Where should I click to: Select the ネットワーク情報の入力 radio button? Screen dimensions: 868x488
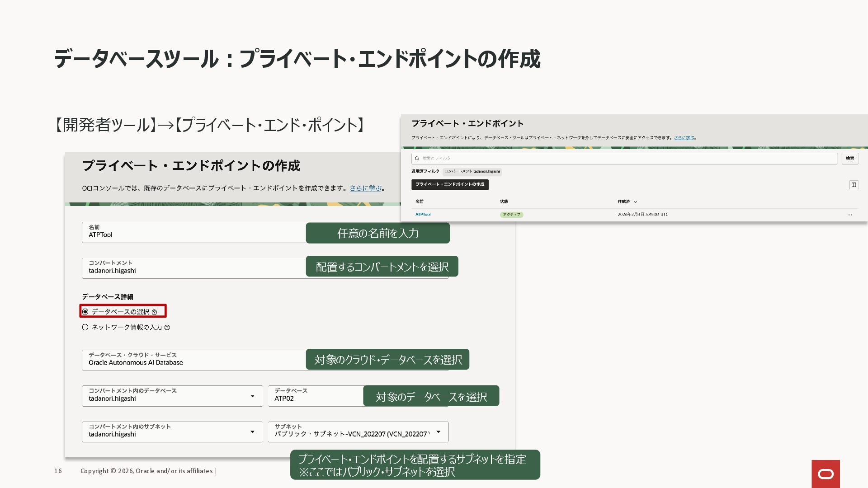coord(85,327)
